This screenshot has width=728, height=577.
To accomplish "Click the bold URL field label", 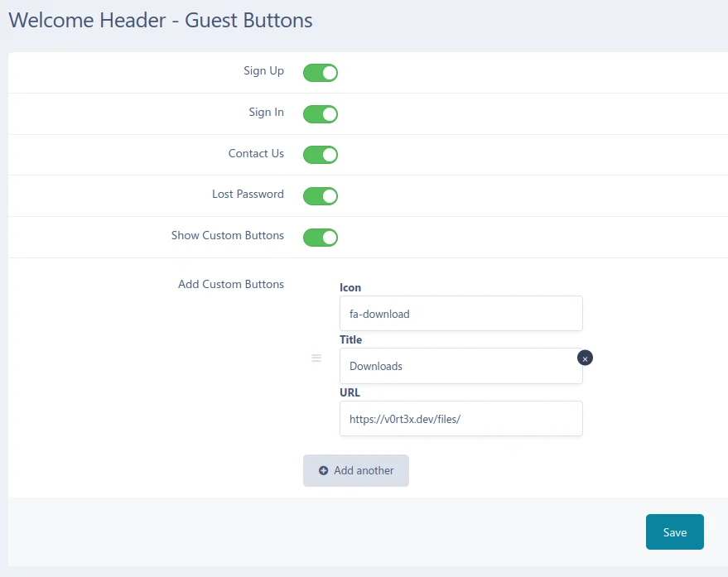I will tap(350, 392).
